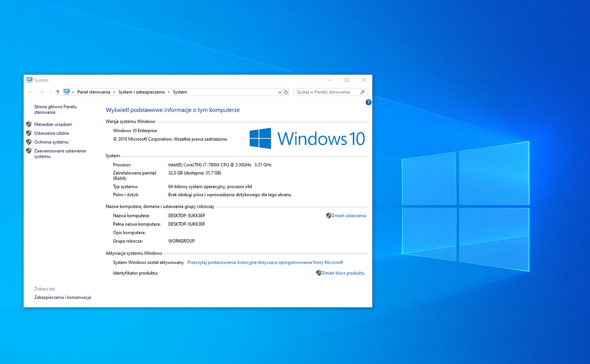The width and height of the screenshot is (590, 364).
Task: Open the Panel sterowania breadcrumb
Action: (x=94, y=92)
